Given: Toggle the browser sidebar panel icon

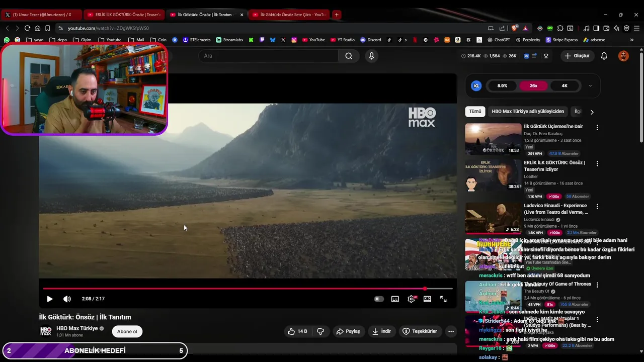Looking at the screenshot, I should click(x=596, y=28).
